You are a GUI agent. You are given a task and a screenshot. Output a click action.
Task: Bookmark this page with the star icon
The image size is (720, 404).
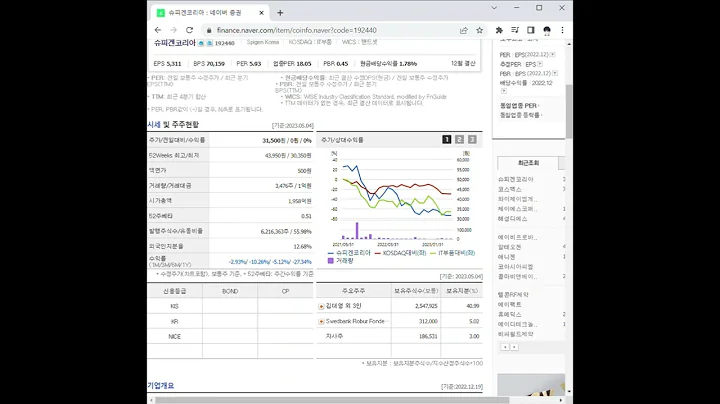click(479, 30)
